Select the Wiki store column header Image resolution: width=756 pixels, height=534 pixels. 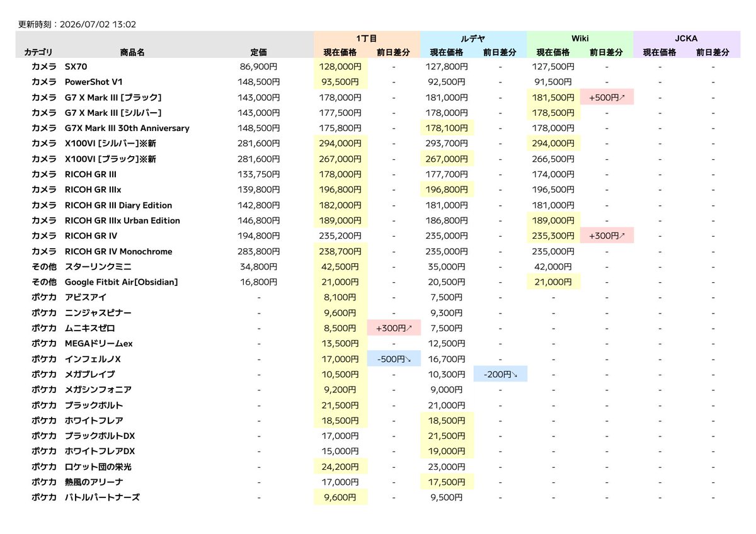pyautogui.click(x=580, y=38)
